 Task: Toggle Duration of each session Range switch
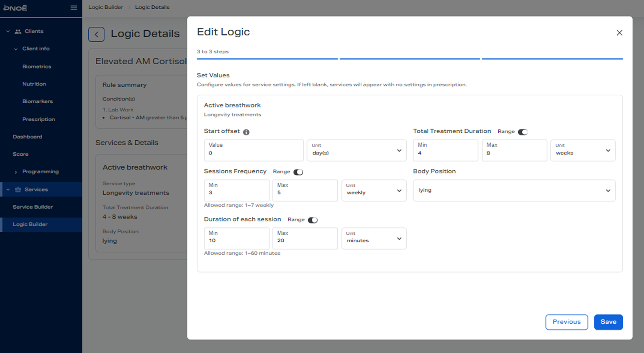pos(312,220)
